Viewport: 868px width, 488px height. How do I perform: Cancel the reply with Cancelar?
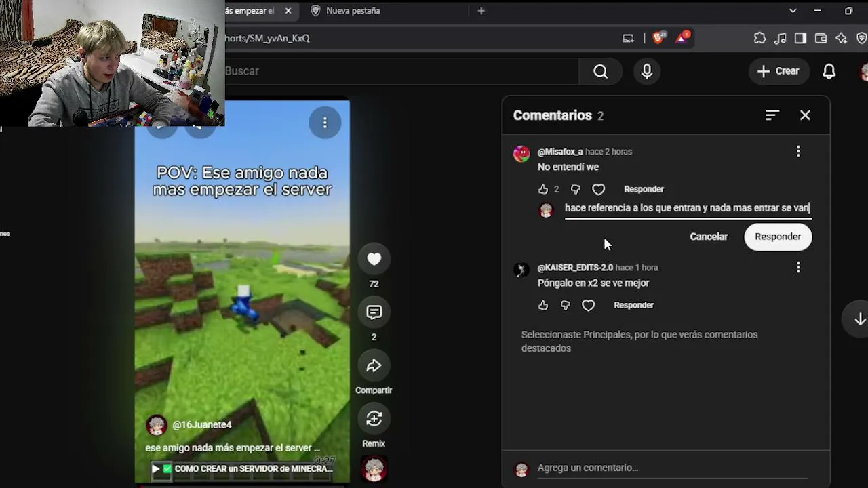pos(709,237)
